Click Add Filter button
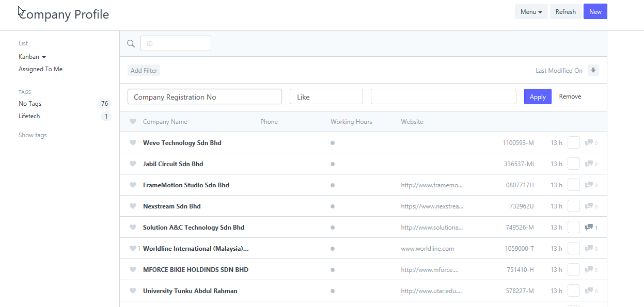The image size is (644, 307). point(144,71)
